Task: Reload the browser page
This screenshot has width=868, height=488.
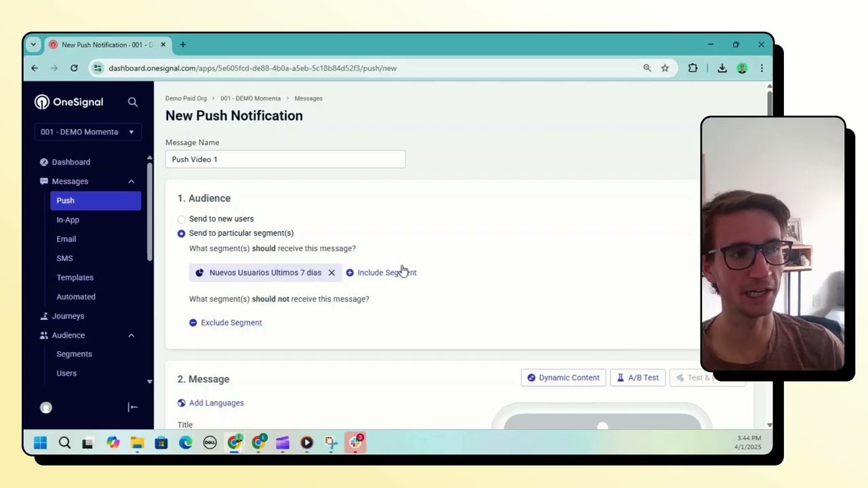Action: click(x=74, y=68)
